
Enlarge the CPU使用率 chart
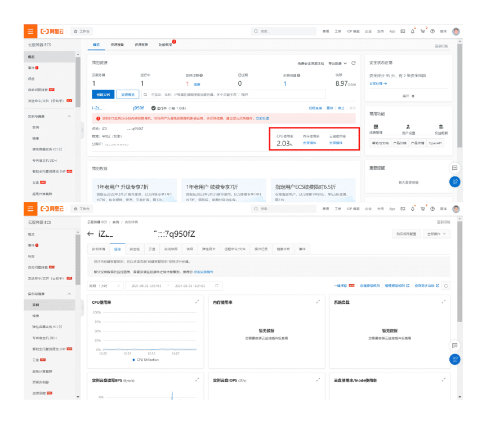(x=197, y=302)
